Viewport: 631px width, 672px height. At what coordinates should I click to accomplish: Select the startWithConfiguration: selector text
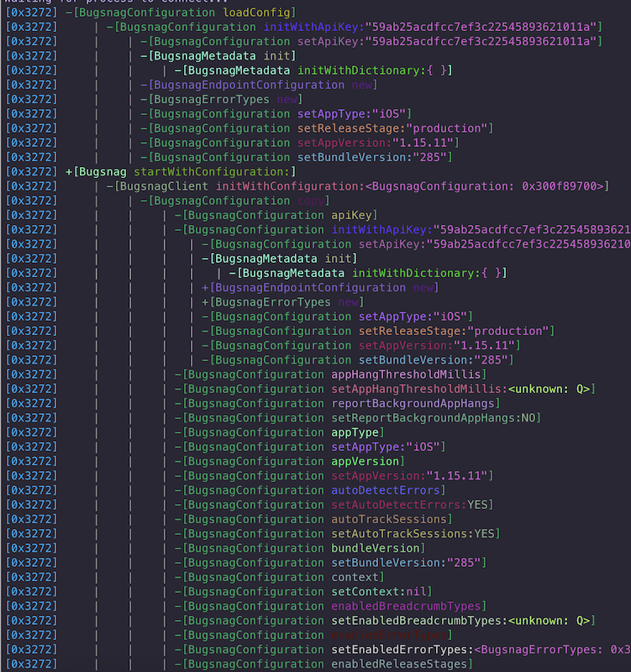point(212,172)
